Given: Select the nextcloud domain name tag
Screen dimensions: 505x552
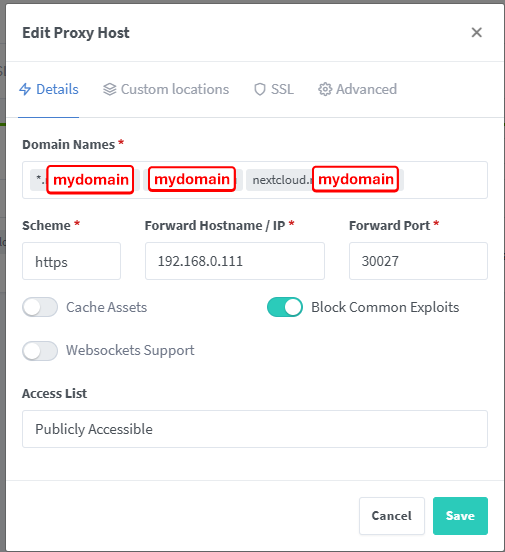Looking at the screenshot, I should [325, 180].
